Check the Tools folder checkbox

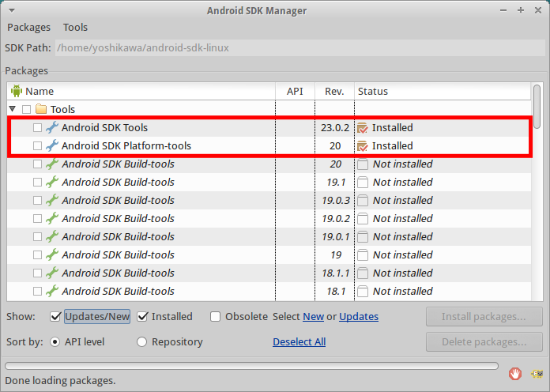[26, 110]
